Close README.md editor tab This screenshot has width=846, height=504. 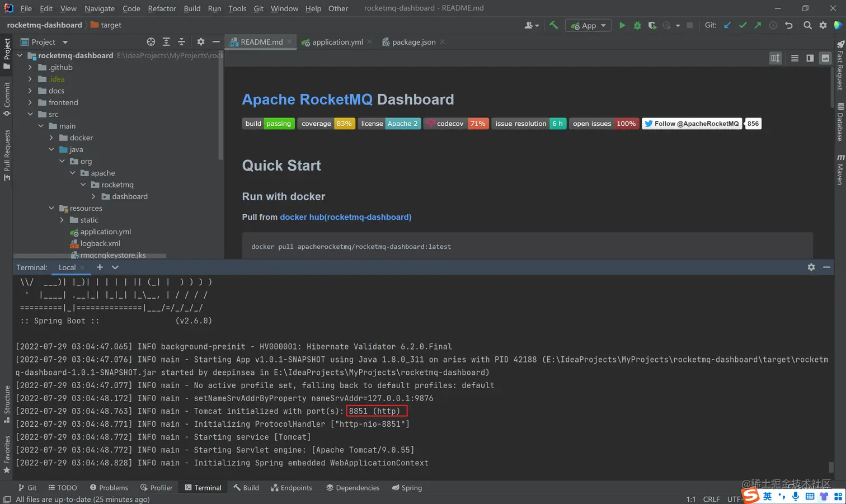point(289,42)
